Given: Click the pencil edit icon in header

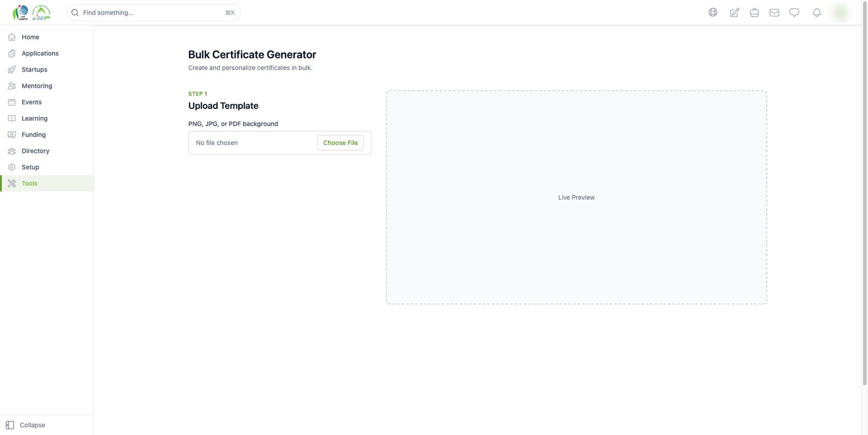Looking at the screenshot, I should 735,12.
